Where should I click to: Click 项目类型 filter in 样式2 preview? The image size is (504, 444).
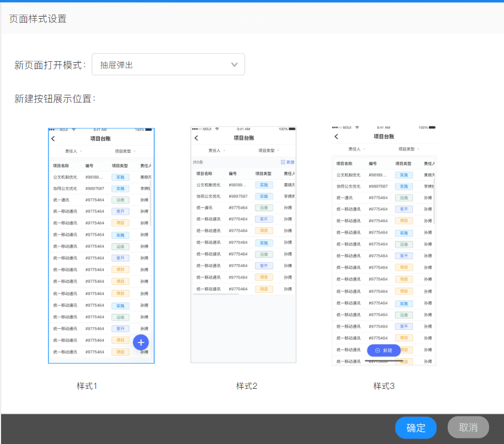[x=269, y=151]
